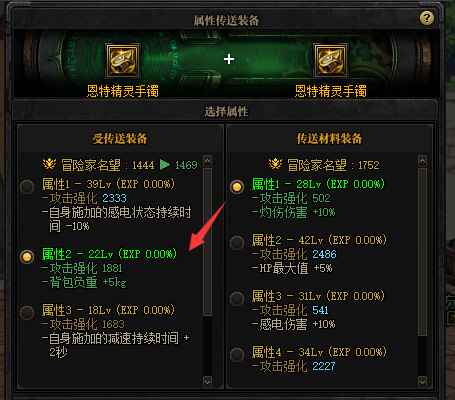Choose right panel 属性4 34Lv radio button
This screenshot has width=455, height=400.
[x=237, y=354]
